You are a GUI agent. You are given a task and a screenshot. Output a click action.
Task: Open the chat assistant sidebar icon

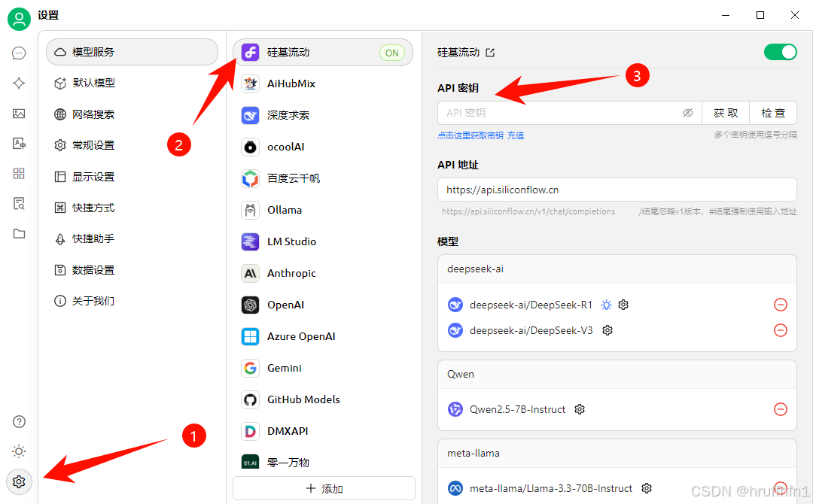[x=19, y=53]
